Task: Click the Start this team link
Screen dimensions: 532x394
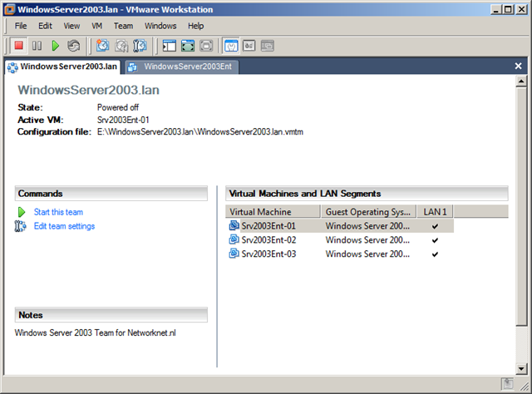Action: [58, 212]
